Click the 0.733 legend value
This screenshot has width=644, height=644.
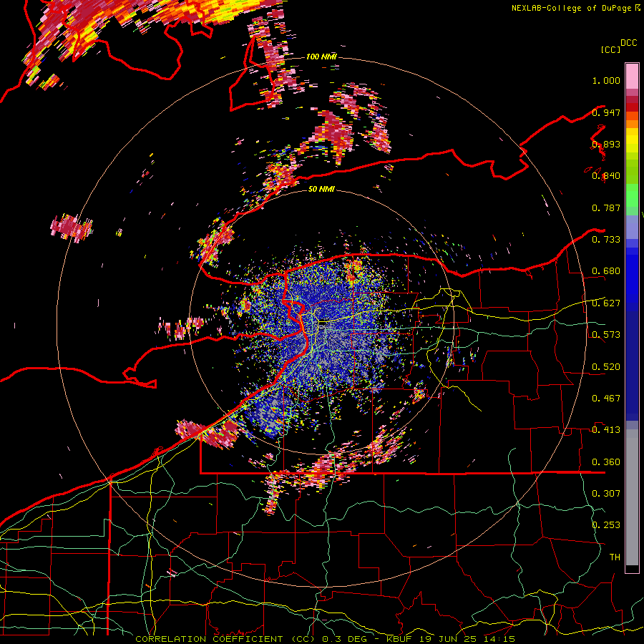(x=606, y=240)
